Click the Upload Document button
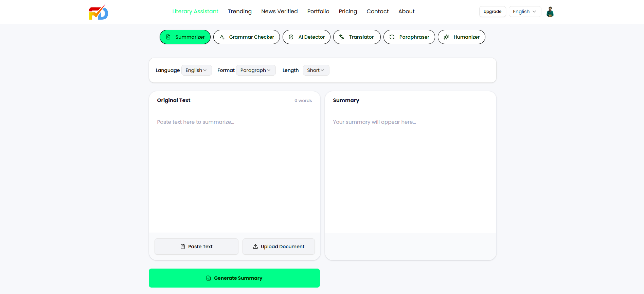 pos(279,247)
